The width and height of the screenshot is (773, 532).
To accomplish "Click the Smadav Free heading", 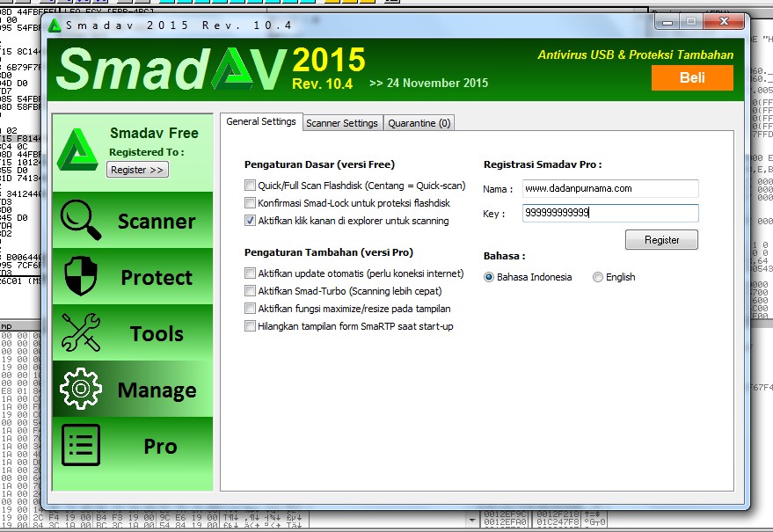I will pyautogui.click(x=154, y=133).
